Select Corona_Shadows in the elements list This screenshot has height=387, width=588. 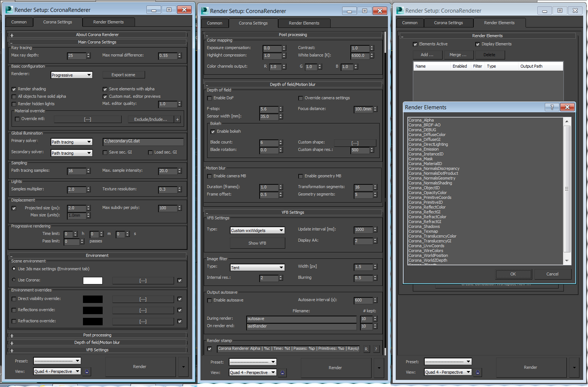tap(424, 226)
